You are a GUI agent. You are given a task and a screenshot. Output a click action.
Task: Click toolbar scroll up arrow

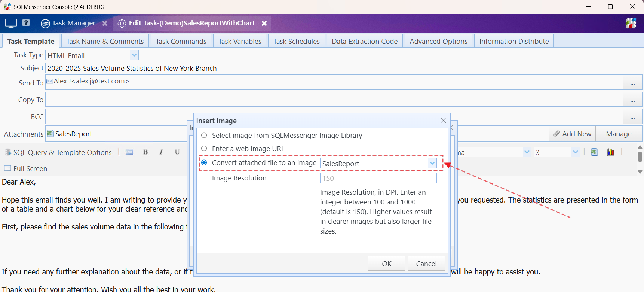640,147
